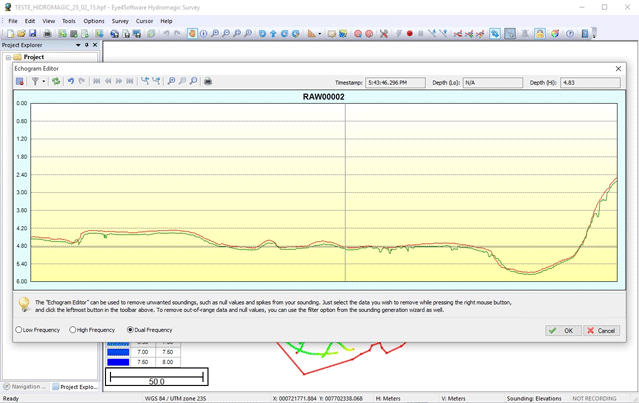The width and height of the screenshot is (639, 403).
Task: Open the Edit menu
Action: point(30,21)
